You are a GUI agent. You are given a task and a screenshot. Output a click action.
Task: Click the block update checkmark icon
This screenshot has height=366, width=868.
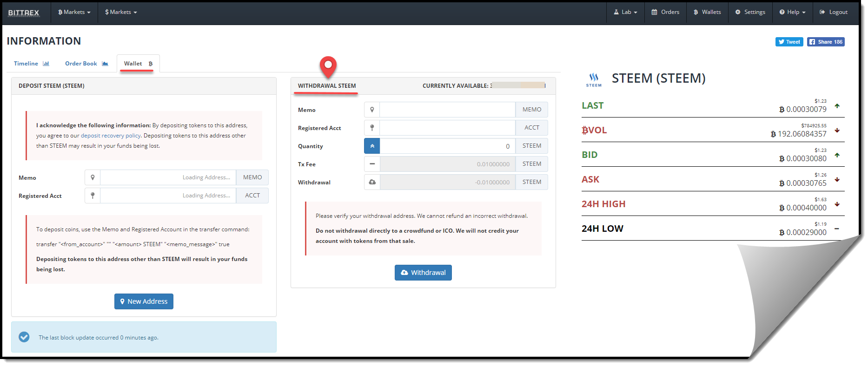click(24, 337)
